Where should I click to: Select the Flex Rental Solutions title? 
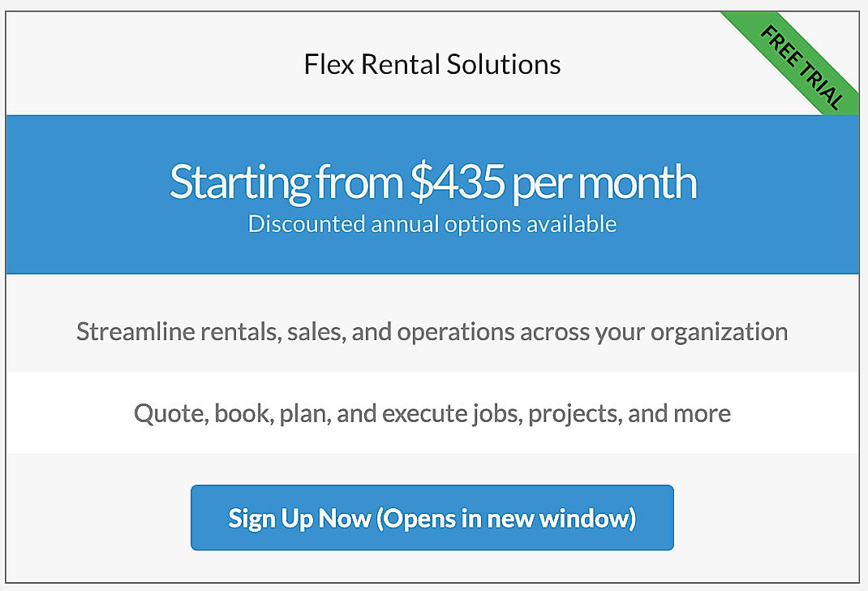tap(432, 64)
